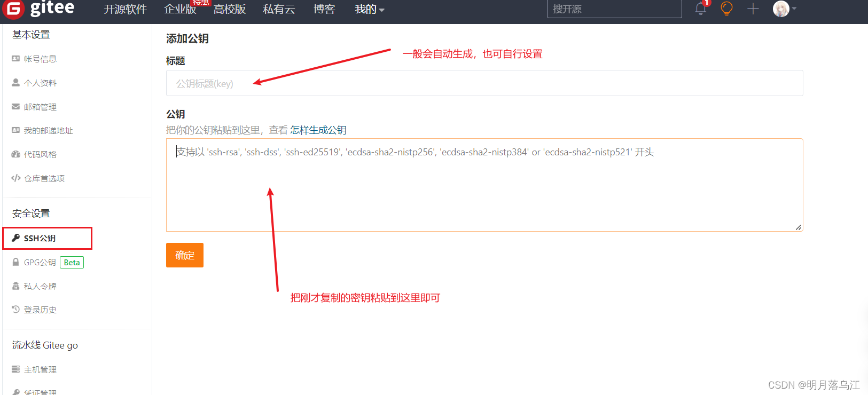Open 私有云 in top navigation

279,10
